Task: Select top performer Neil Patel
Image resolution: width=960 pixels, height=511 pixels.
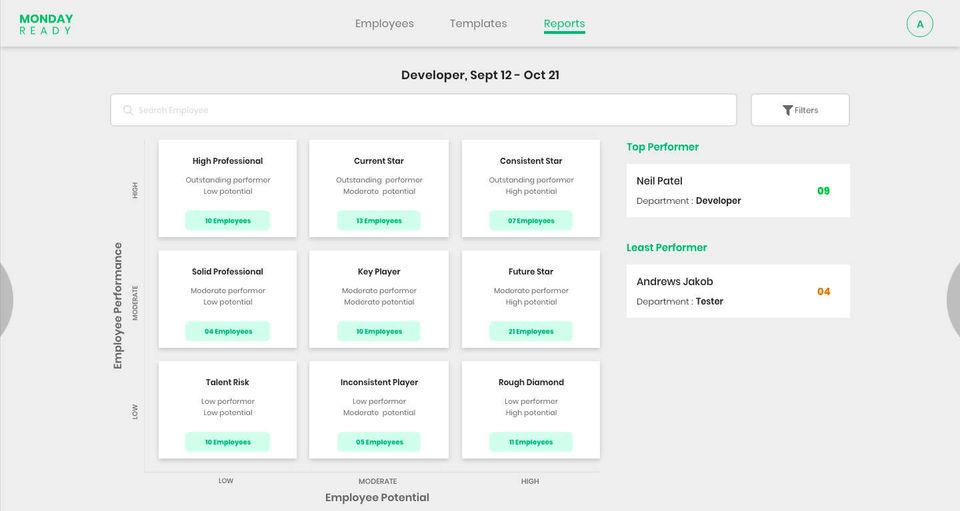Action: (x=738, y=190)
